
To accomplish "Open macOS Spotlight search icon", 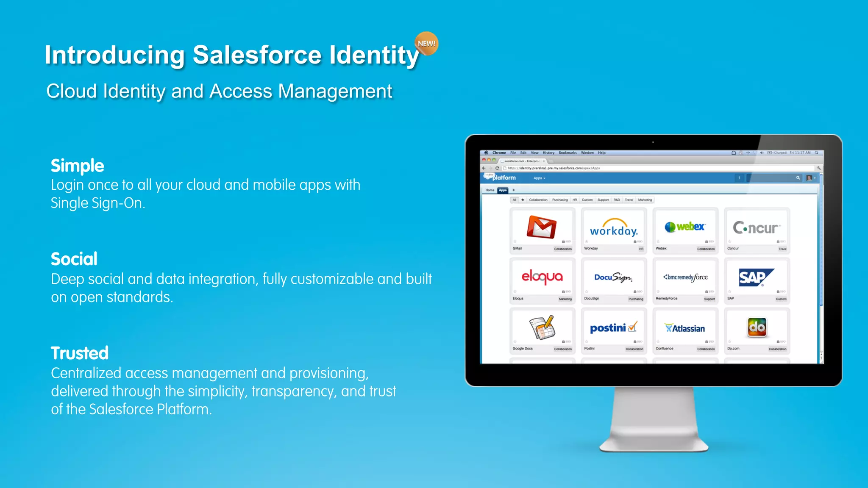I will pos(817,152).
